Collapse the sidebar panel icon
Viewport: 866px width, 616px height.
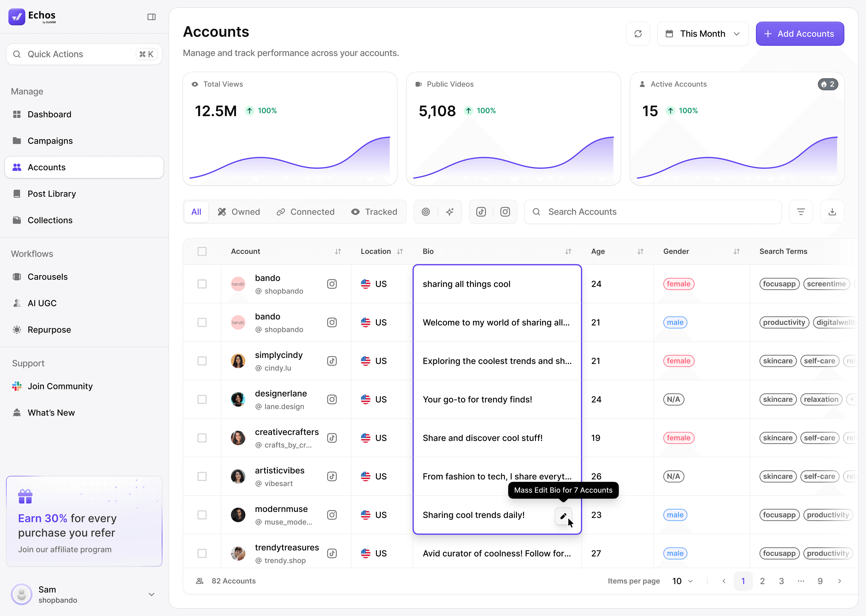tap(151, 17)
